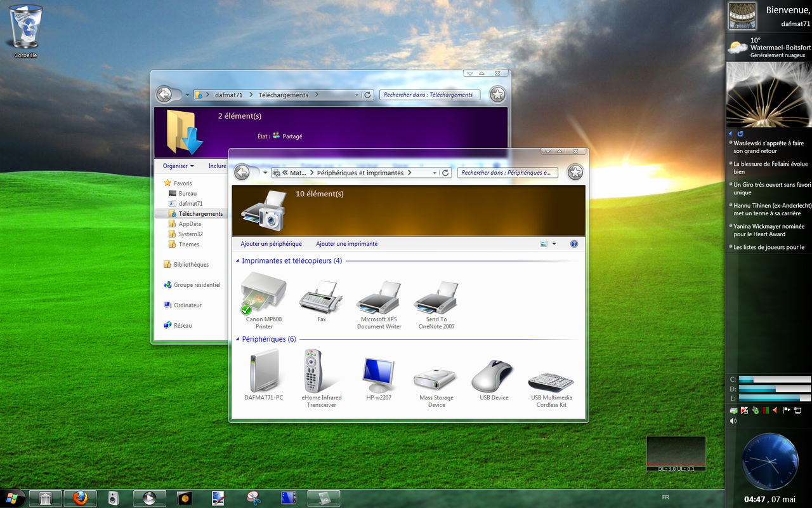
Task: Select Réseau in navigation pane
Action: click(x=178, y=325)
